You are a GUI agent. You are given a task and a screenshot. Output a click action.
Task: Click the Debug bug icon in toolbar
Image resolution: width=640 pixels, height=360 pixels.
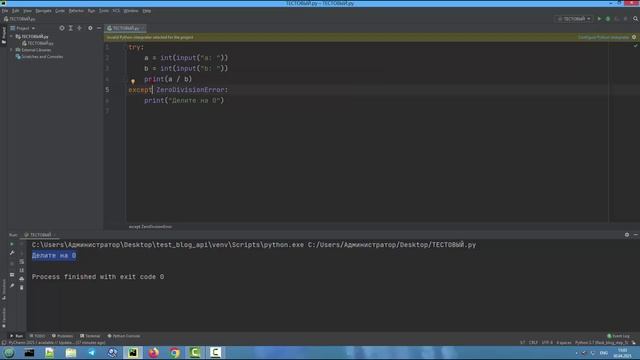tap(608, 19)
